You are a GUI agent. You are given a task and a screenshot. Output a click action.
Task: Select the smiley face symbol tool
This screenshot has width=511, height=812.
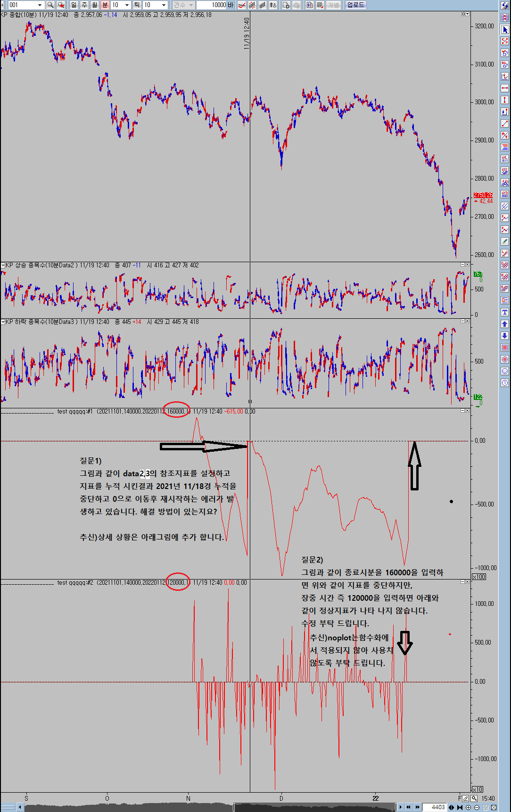505,371
